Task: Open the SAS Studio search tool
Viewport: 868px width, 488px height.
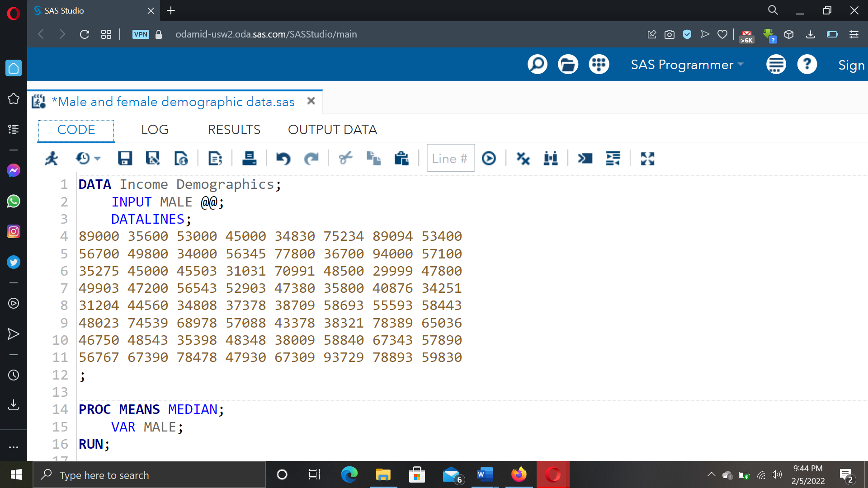Action: pyautogui.click(x=538, y=64)
